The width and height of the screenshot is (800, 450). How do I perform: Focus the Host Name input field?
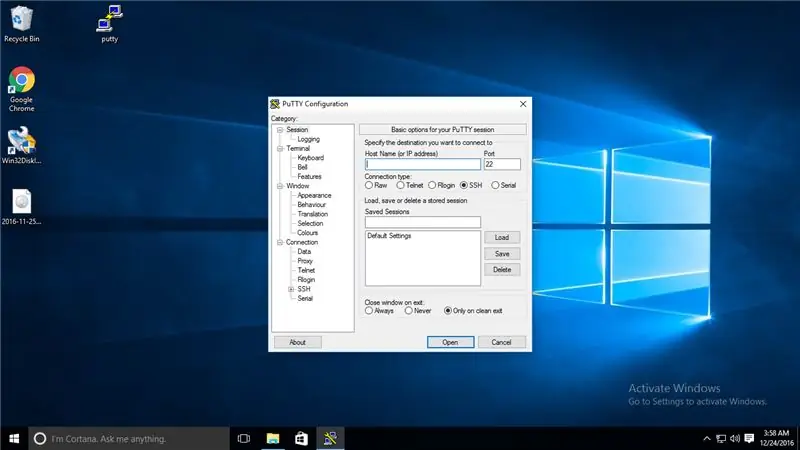[423, 164]
